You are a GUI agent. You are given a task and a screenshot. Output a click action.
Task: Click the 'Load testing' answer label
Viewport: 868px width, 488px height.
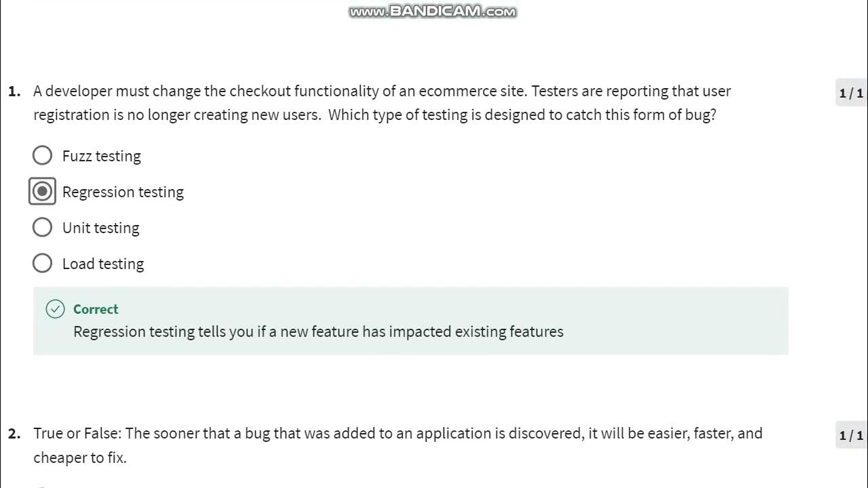click(103, 264)
